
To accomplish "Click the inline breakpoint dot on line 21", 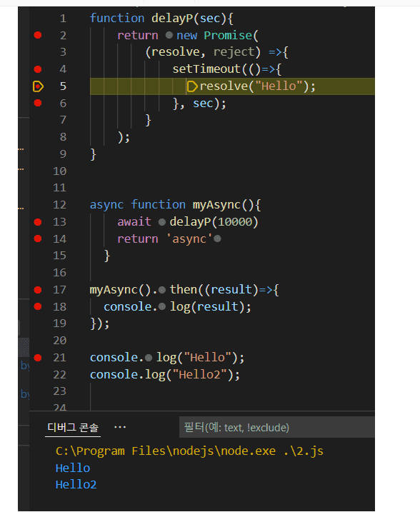I will click(149, 358).
